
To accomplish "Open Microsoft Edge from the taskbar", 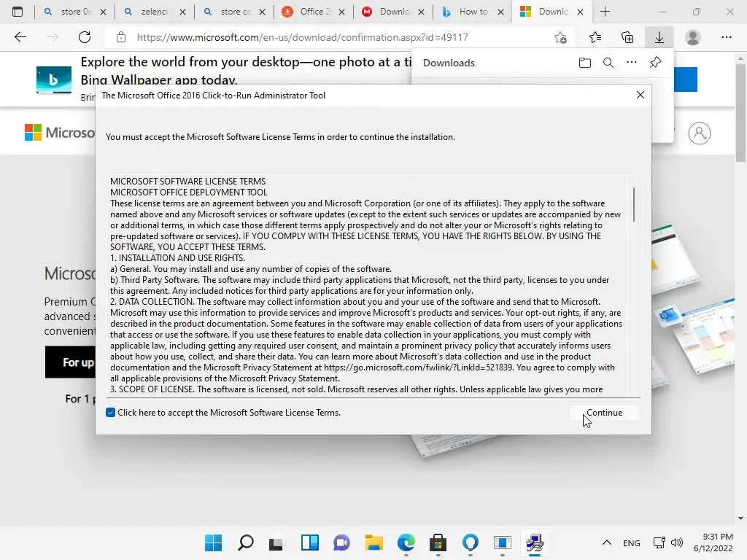I will [406, 542].
